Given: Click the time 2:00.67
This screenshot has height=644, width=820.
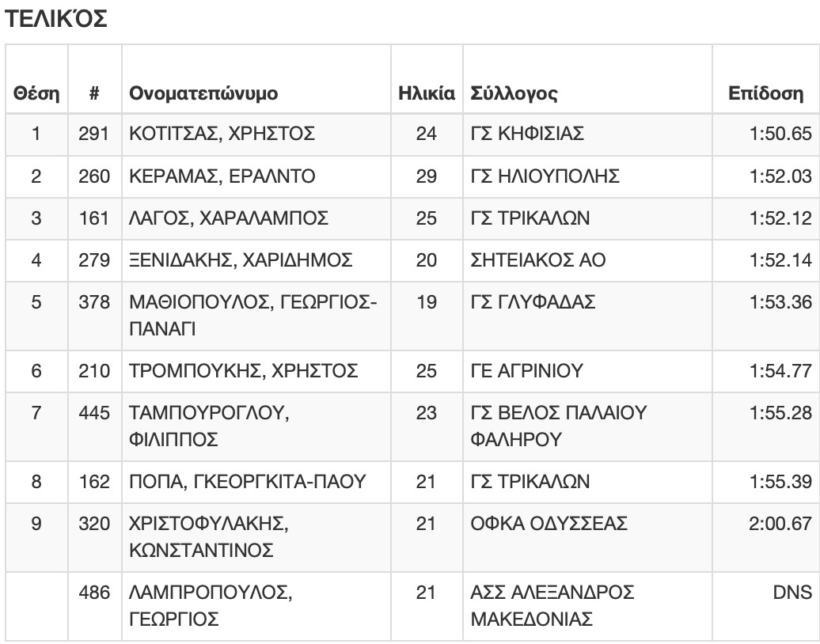Looking at the screenshot, I should pos(780,524).
